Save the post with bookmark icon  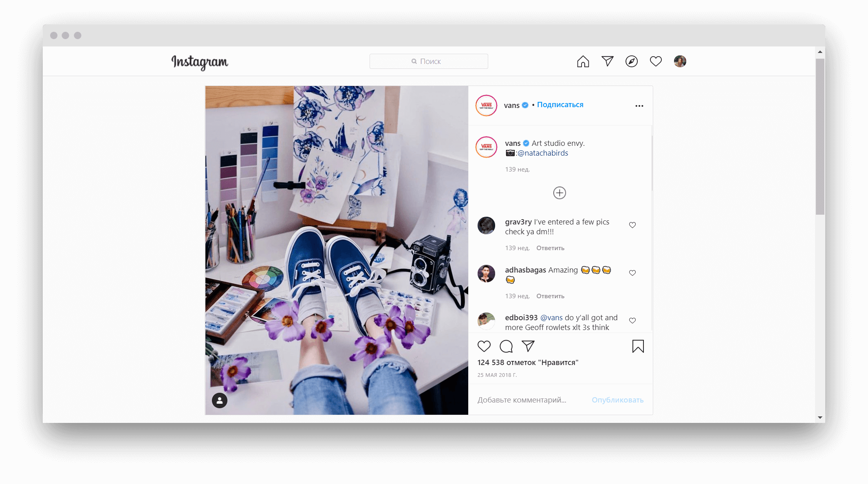pyautogui.click(x=638, y=346)
